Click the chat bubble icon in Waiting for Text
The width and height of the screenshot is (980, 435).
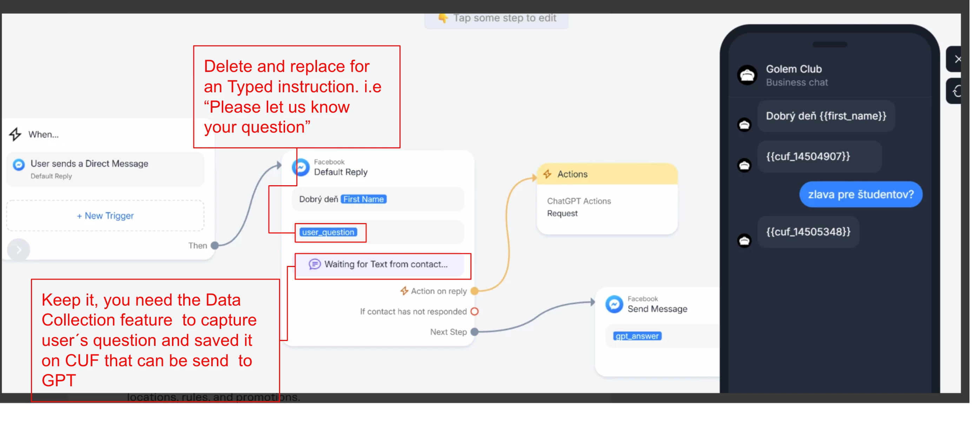click(x=314, y=264)
